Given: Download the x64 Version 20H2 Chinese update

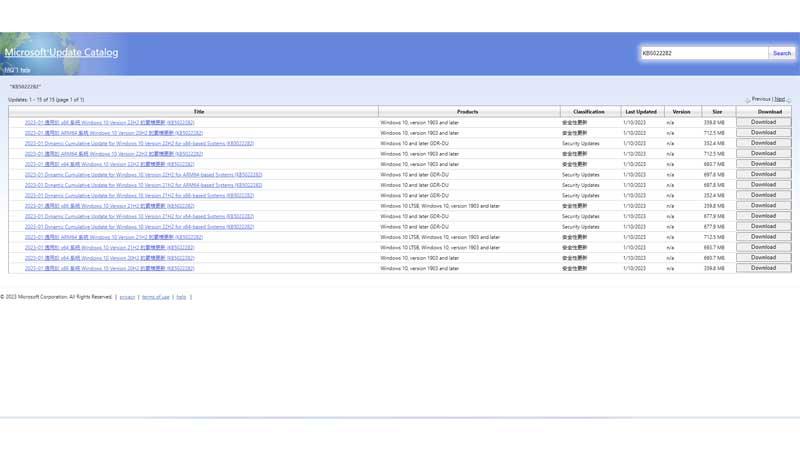Looking at the screenshot, I should tap(763, 258).
